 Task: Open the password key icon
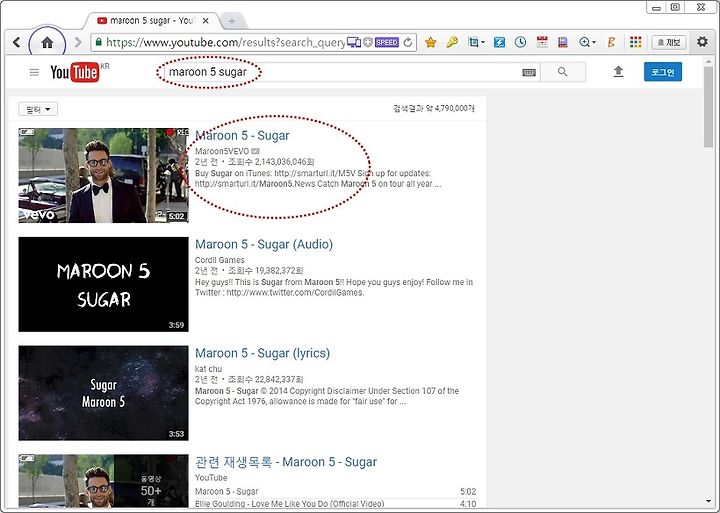(452, 43)
